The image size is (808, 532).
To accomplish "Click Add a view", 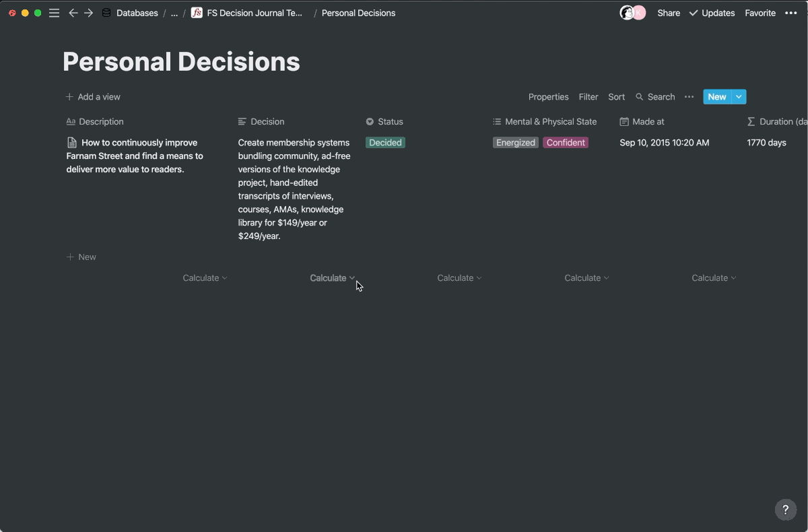I will pos(93,97).
